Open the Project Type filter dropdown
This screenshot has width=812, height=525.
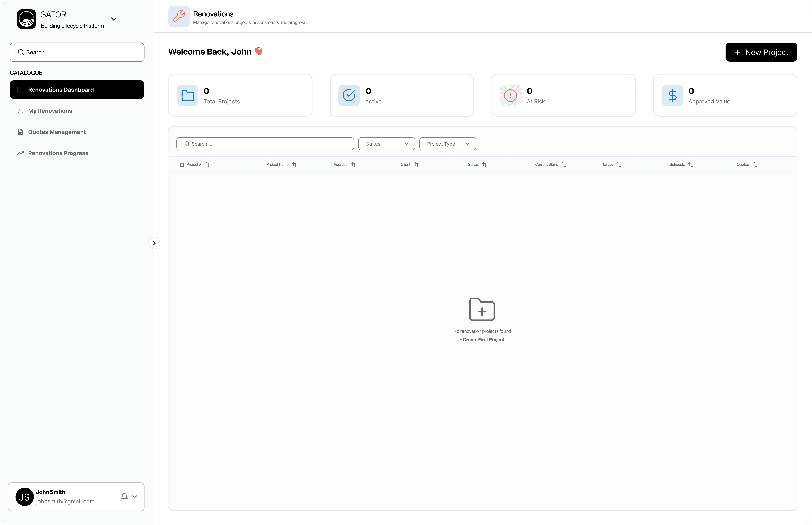coord(447,144)
